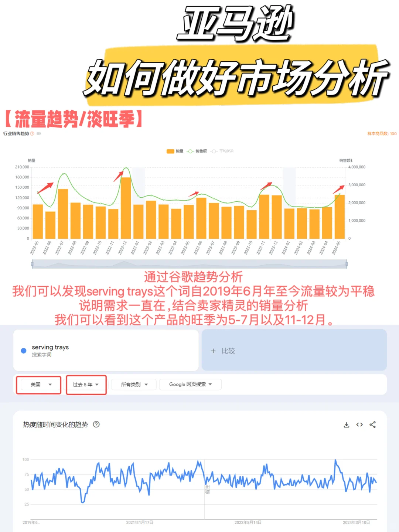Open the 所有类别 category dropdown

point(134,385)
